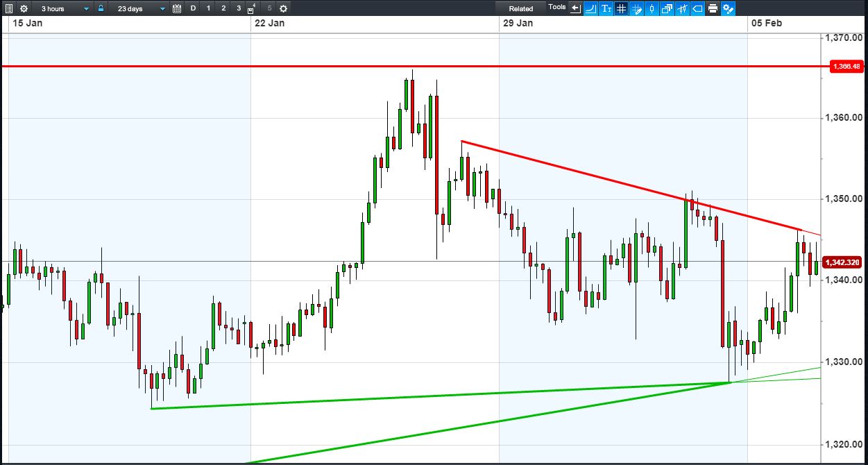Viewport: 868px width, 465px height.
Task: Print the chart
Action: pos(713,8)
